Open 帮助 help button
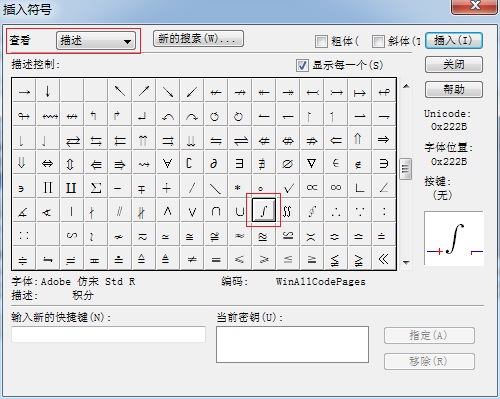 [454, 89]
